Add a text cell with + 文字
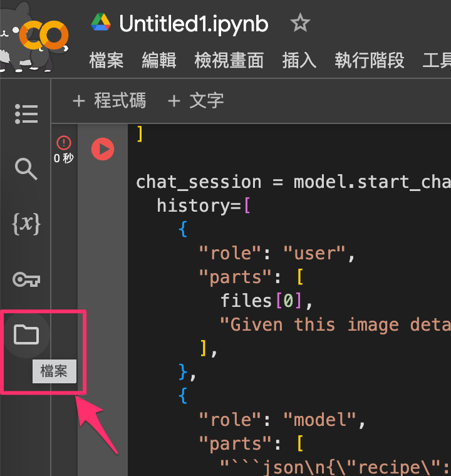The width and height of the screenshot is (451, 476). pos(196,100)
